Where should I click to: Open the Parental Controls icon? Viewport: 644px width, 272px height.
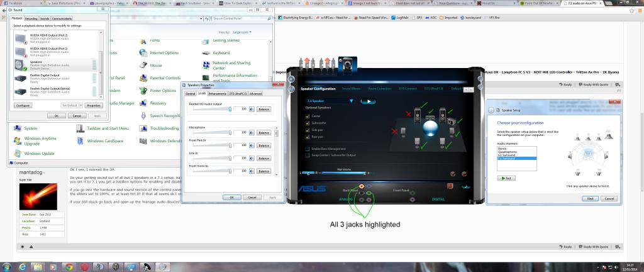click(x=143, y=77)
